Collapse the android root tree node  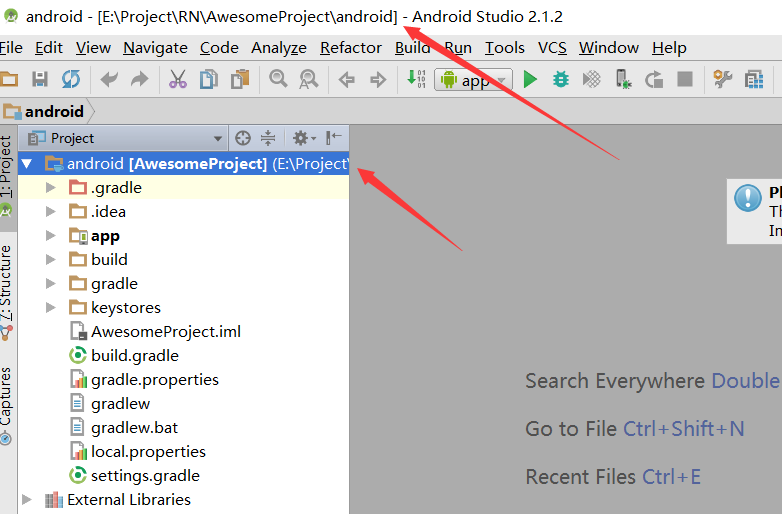click(x=27, y=164)
